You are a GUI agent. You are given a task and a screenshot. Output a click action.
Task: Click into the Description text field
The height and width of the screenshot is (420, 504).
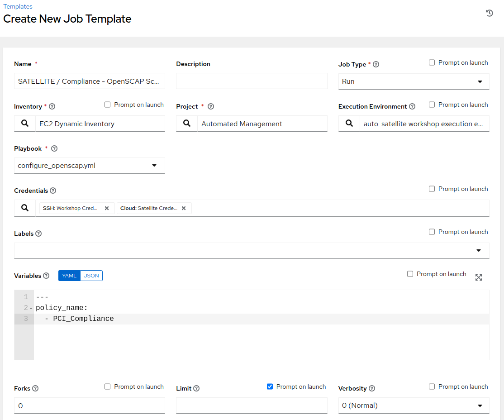click(252, 81)
